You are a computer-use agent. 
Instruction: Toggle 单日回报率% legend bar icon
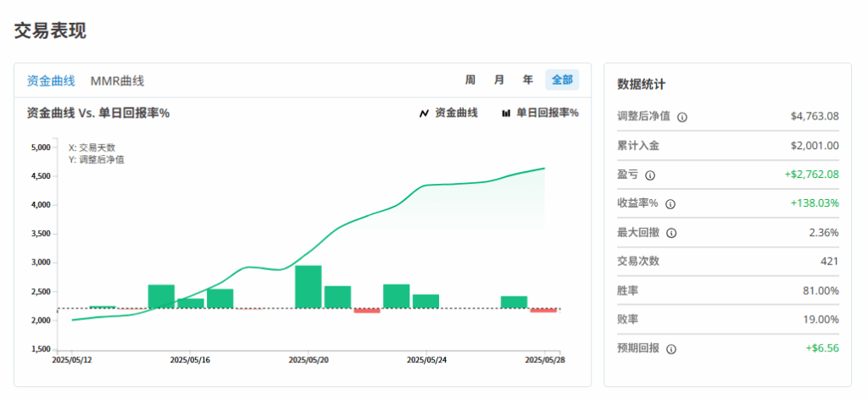tap(506, 114)
